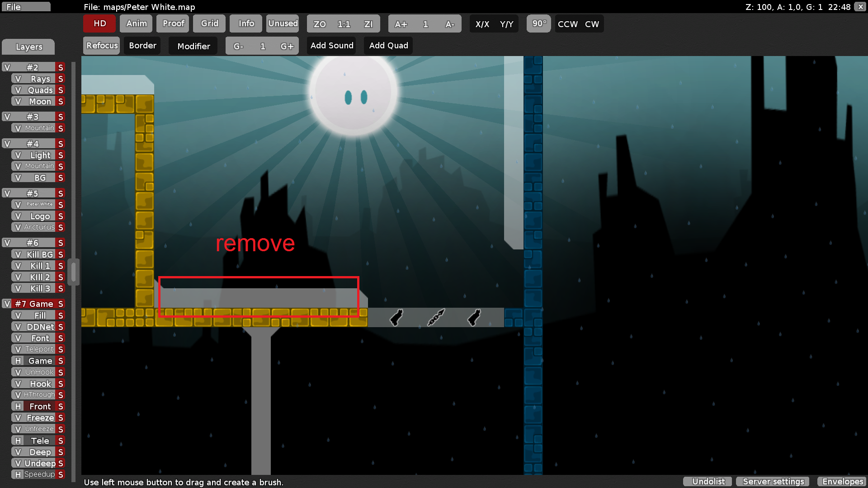Rotate brush clockwise with CW

coord(592,24)
